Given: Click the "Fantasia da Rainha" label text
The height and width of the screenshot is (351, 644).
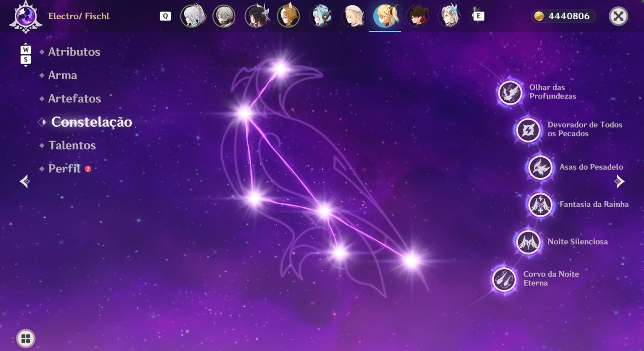Looking at the screenshot, I should coord(594,204).
